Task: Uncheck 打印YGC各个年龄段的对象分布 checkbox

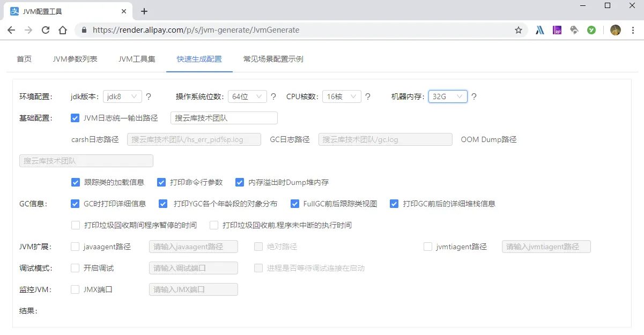Action: pyautogui.click(x=164, y=204)
